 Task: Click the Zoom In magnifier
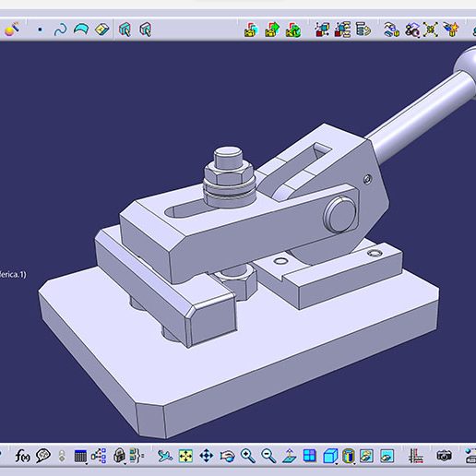point(248,456)
